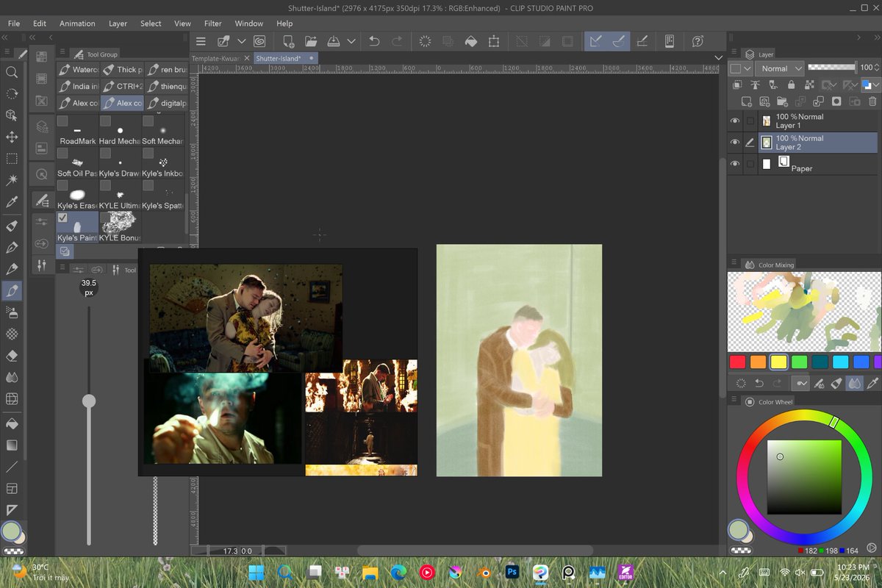Select the Gradient tool

pyautogui.click(x=12, y=445)
